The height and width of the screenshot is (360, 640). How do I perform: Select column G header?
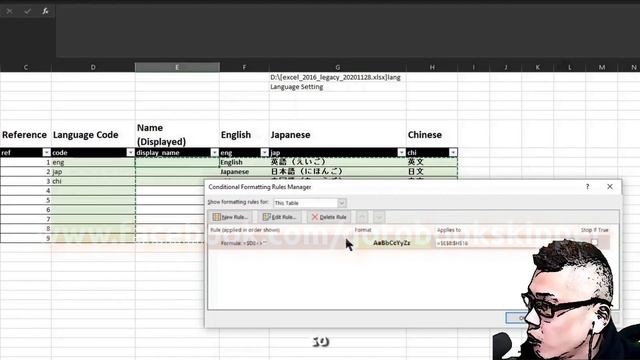tap(338, 67)
